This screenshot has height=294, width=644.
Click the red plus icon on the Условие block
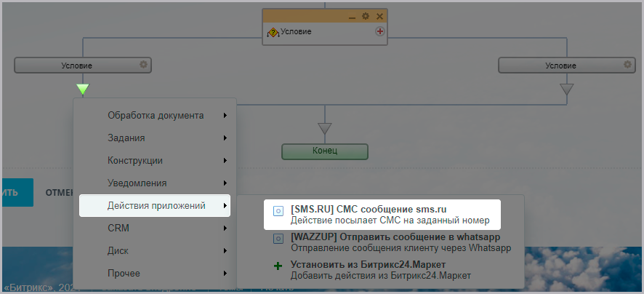[379, 32]
